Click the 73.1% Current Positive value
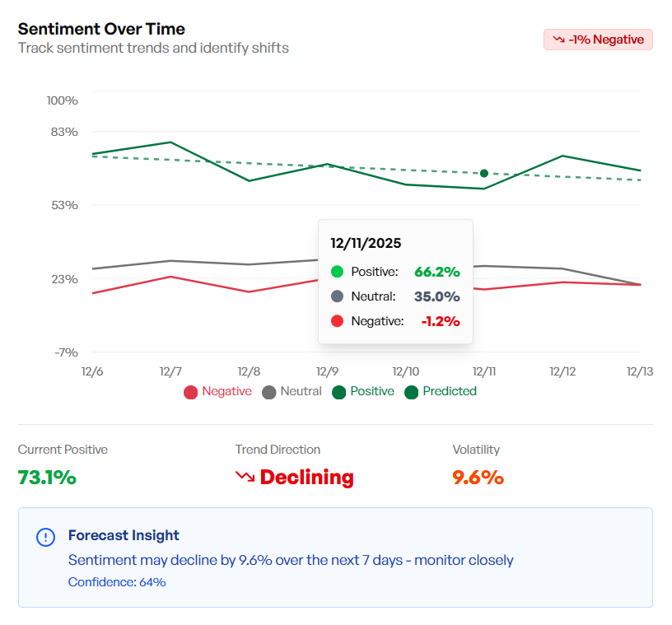Viewport: 672px width, 625px height. (x=47, y=477)
